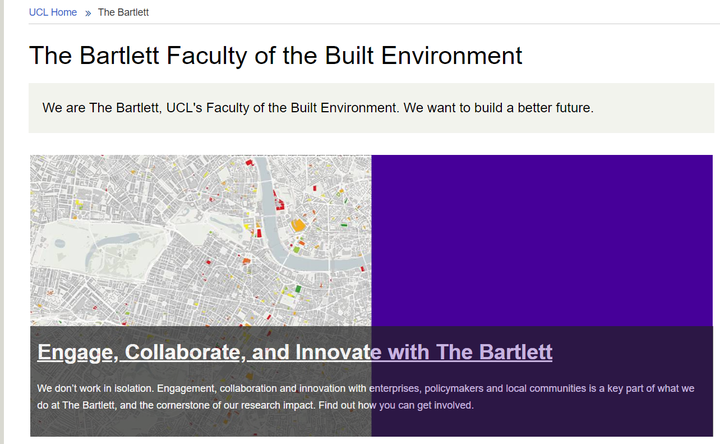Image resolution: width=720 pixels, height=444 pixels.
Task: Click the word 'Innovate' in the headline
Action: (x=336, y=352)
